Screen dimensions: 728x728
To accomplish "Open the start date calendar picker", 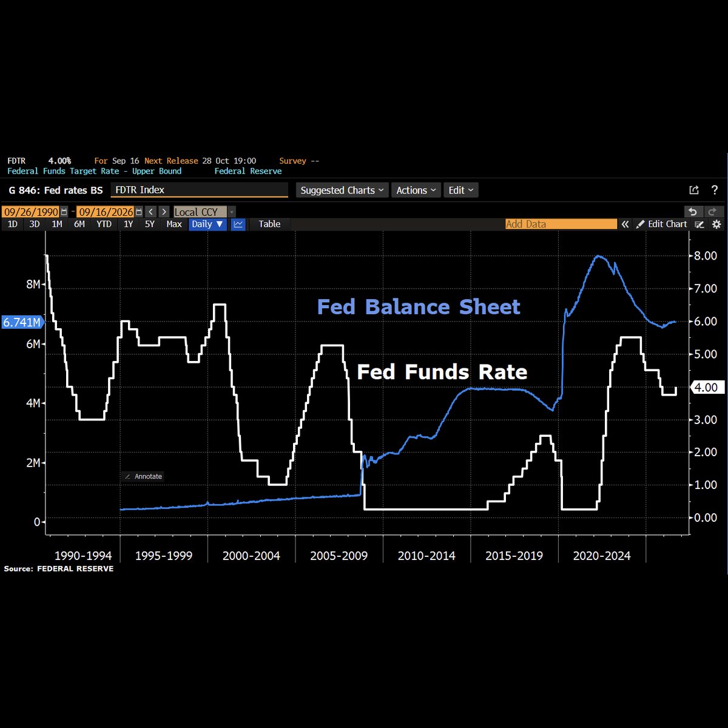I will [x=64, y=212].
